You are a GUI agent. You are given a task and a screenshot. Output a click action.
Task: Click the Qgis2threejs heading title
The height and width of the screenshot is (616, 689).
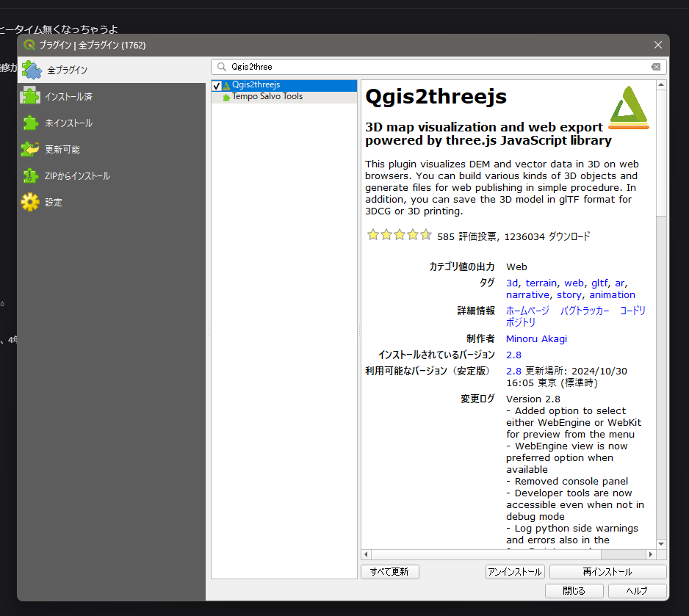point(436,97)
